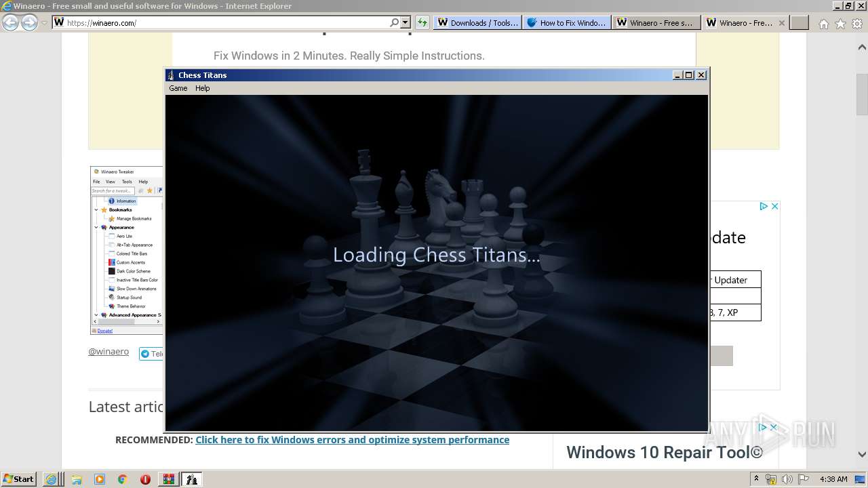Image resolution: width=868 pixels, height=488 pixels.
Task: Click the Telegram button on the page
Action: point(151,354)
